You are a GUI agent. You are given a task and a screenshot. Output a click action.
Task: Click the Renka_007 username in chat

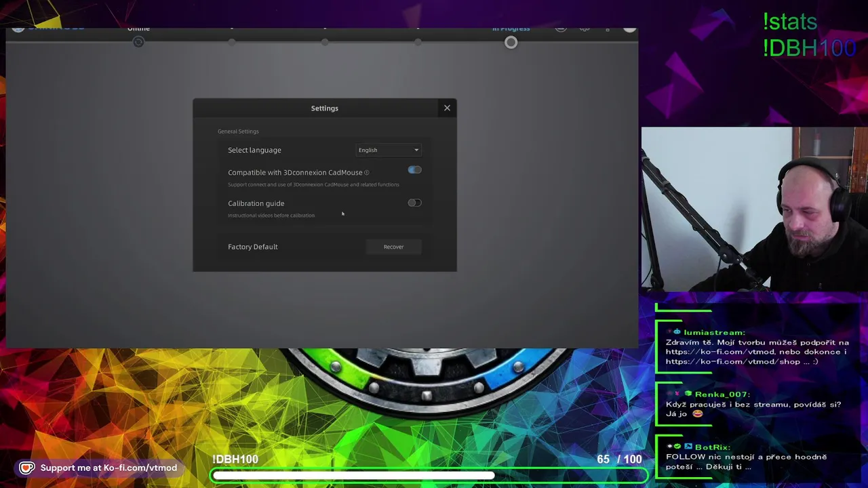click(722, 394)
